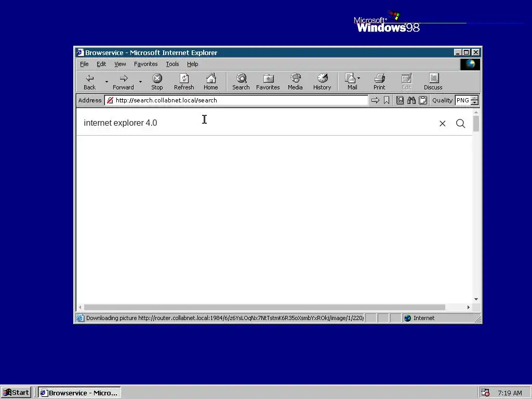This screenshot has height=399, width=532.
Task: Go forward with the Forward arrow
Action: (x=123, y=82)
